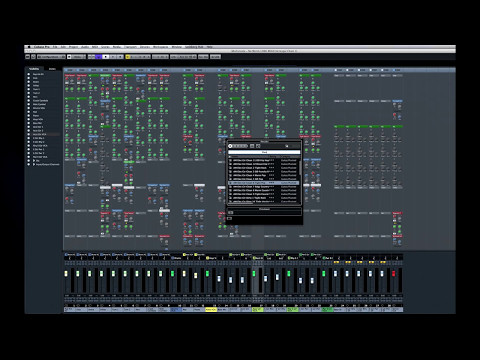Screen dimensions: 480x360
Task: Open the Apple menu
Action: [29, 47]
